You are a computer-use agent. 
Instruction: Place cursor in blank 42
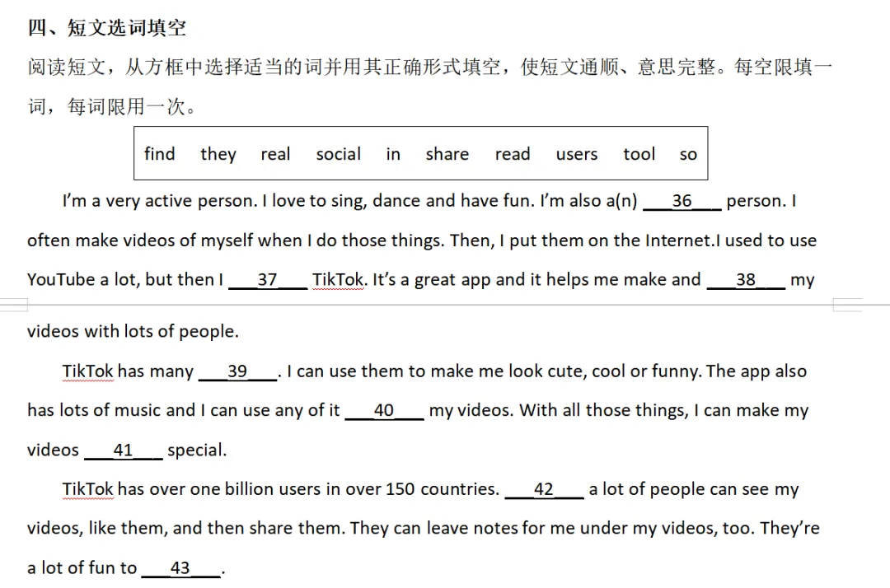(544, 489)
